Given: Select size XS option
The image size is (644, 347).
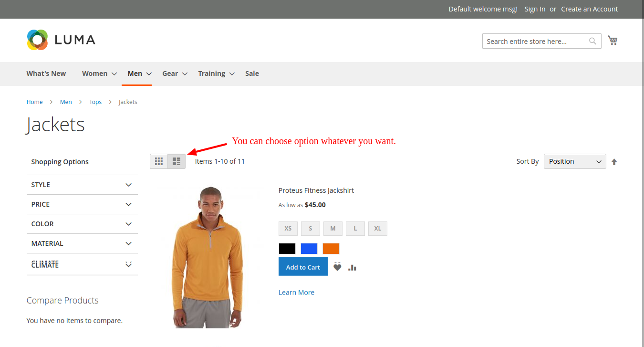Looking at the screenshot, I should 288,229.
